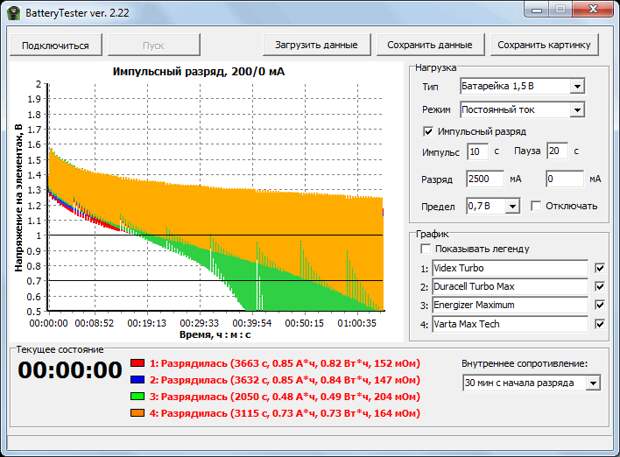
Task: Click the blue color swatch for battery 2
Action: (x=137, y=380)
